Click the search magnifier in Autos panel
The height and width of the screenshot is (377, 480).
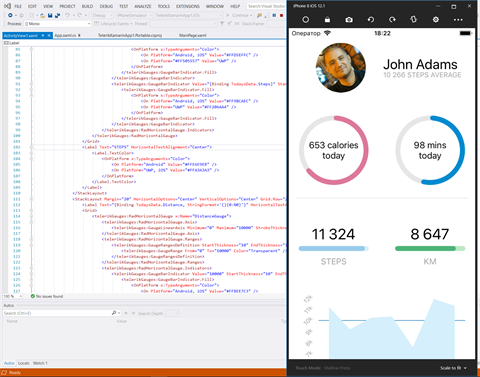(x=114, y=313)
